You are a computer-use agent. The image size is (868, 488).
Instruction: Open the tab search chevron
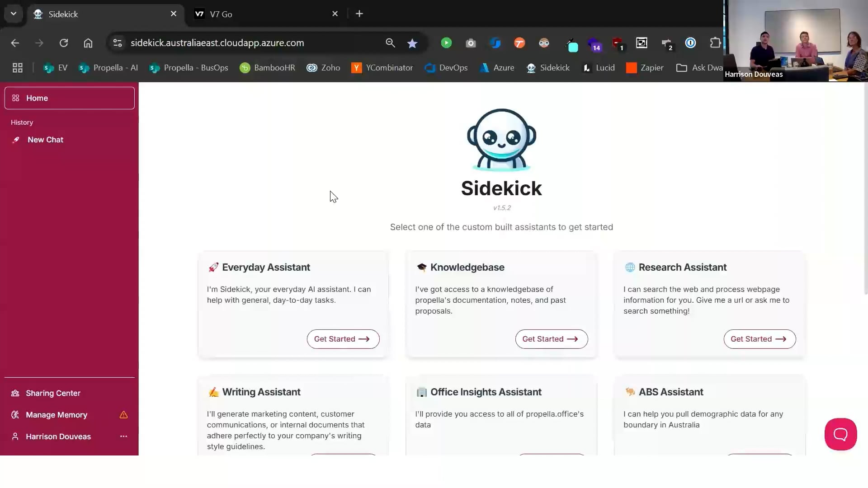pyautogui.click(x=13, y=14)
